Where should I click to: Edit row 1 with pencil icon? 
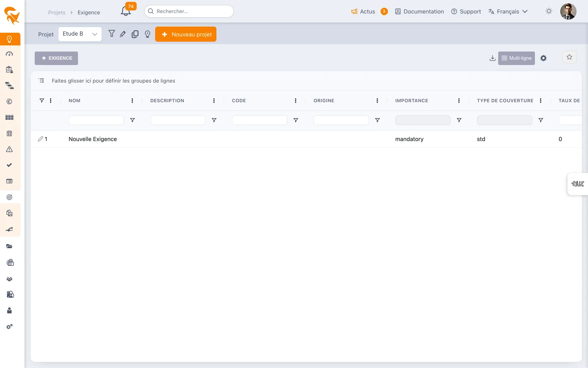coord(40,139)
